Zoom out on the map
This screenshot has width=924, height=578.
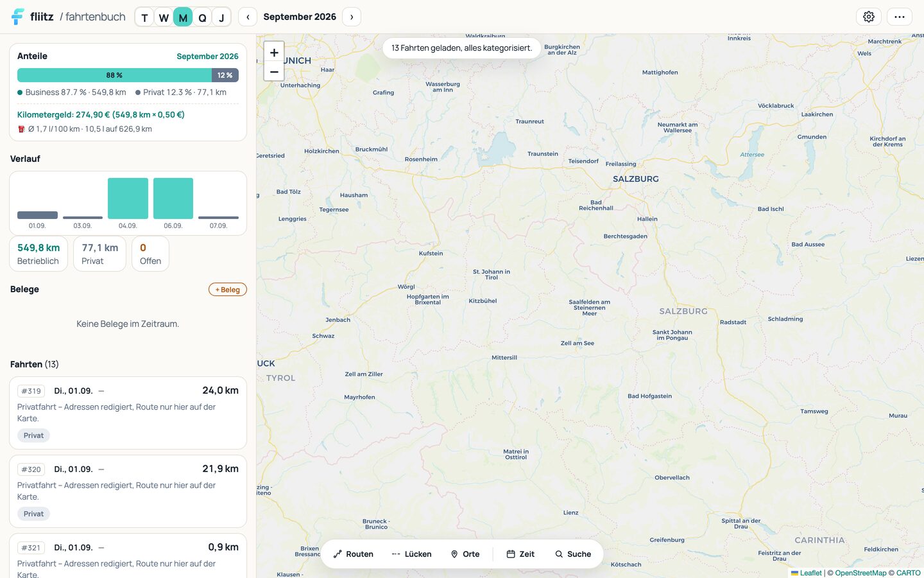coord(274,71)
